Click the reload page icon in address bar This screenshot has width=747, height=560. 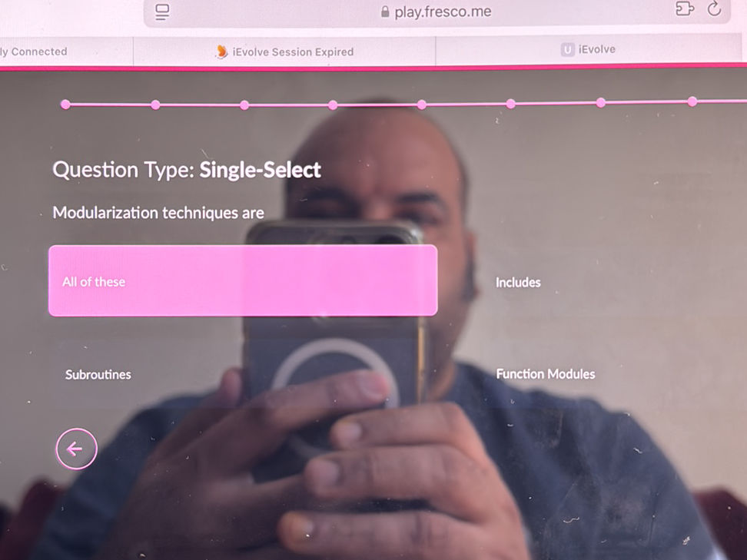tap(714, 8)
